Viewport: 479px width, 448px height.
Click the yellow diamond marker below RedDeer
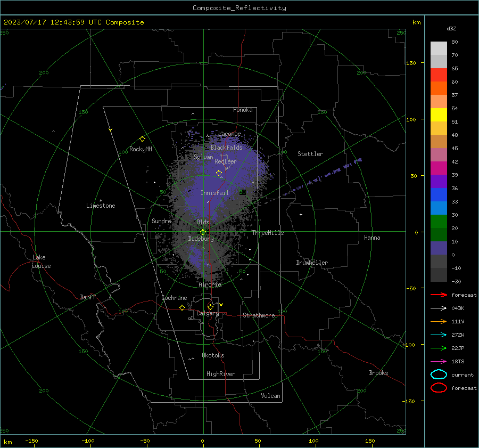tap(219, 173)
